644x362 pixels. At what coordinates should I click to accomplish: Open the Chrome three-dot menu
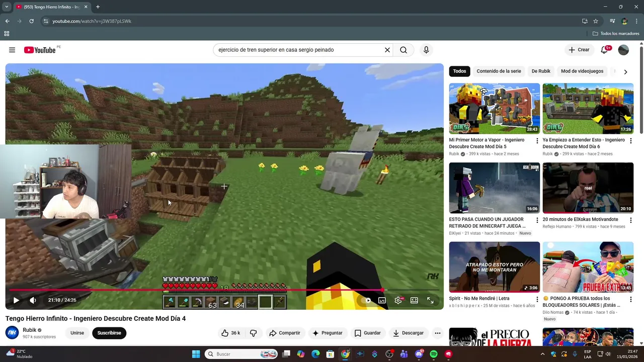pyautogui.click(x=636, y=21)
